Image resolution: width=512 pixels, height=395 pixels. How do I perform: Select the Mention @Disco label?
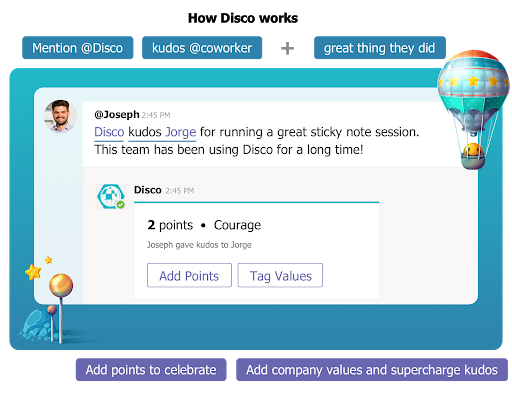click(78, 48)
